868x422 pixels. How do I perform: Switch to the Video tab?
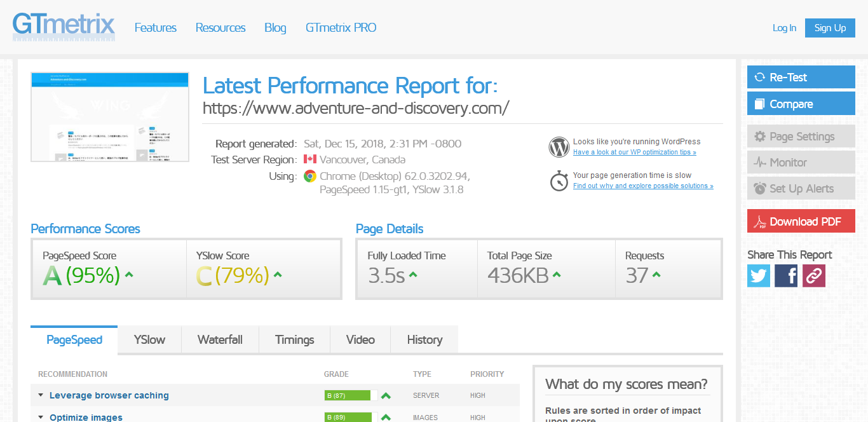click(x=360, y=340)
